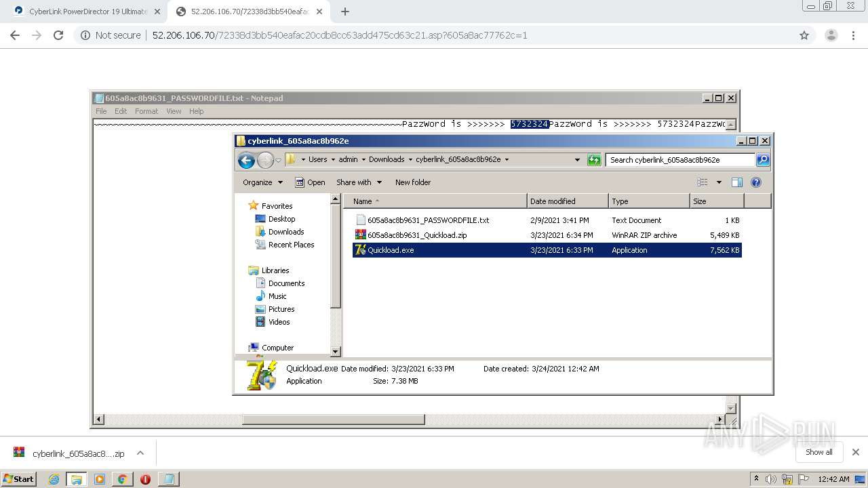Viewport: 868px width, 488px height.
Task: Close the Chrome downloads bar
Action: pyautogui.click(x=855, y=452)
